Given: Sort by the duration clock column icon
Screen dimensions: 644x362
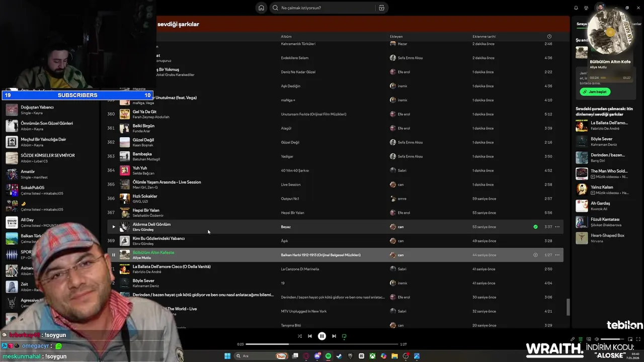Looking at the screenshot, I should click(x=549, y=36).
